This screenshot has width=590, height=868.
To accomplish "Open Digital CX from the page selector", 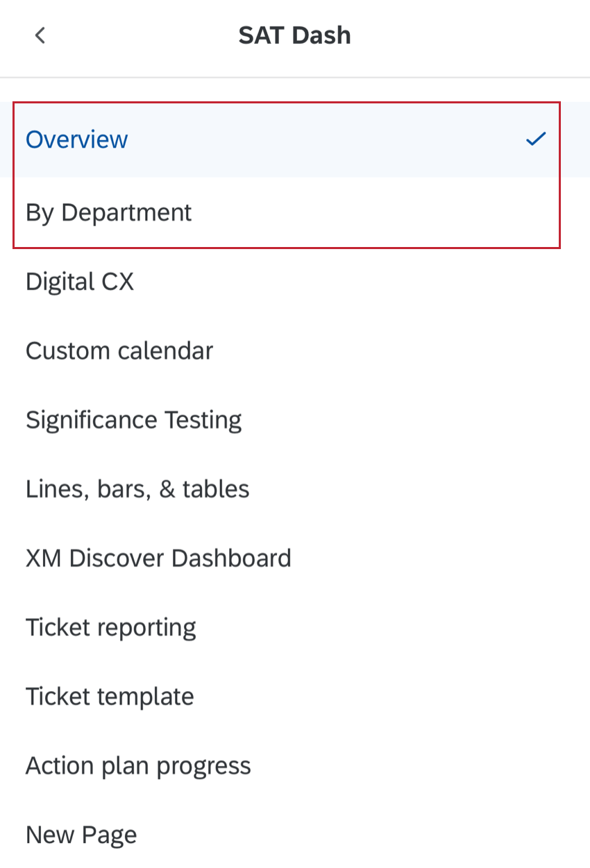I will click(79, 281).
